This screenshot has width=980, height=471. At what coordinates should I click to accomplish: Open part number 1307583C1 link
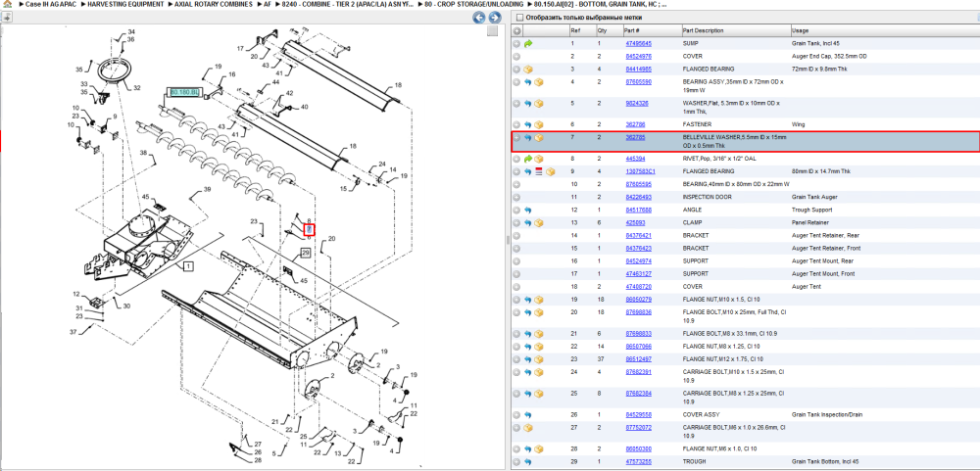pos(640,171)
